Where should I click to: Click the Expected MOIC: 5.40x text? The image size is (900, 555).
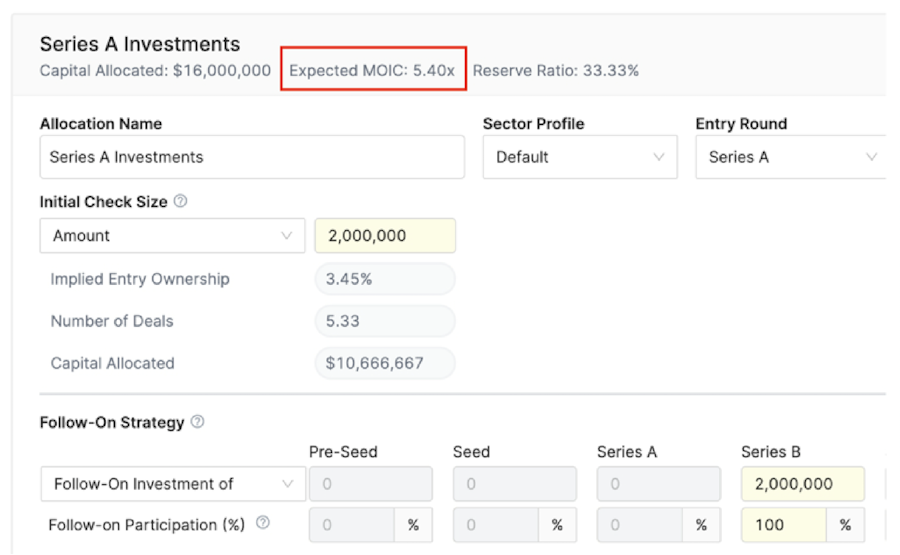(372, 71)
